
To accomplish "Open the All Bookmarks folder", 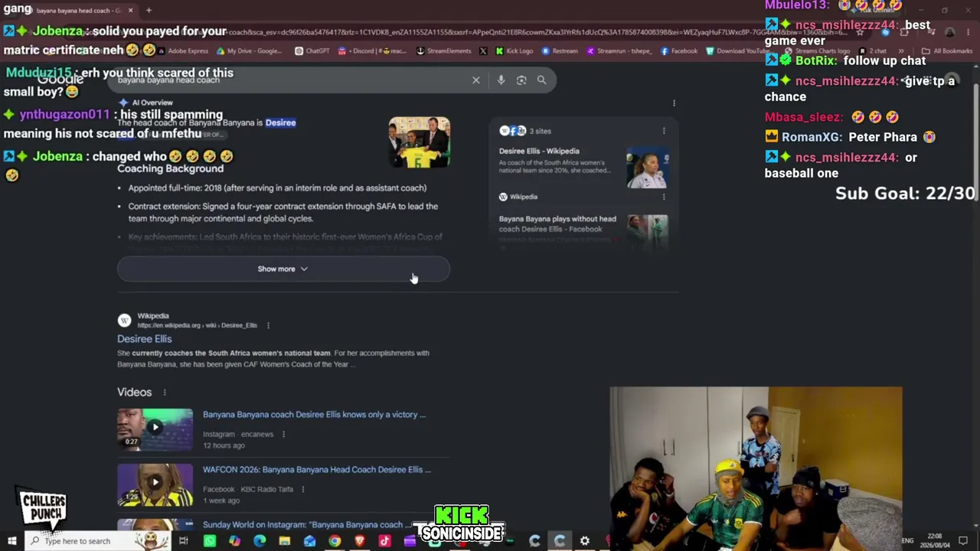I will pos(948,51).
